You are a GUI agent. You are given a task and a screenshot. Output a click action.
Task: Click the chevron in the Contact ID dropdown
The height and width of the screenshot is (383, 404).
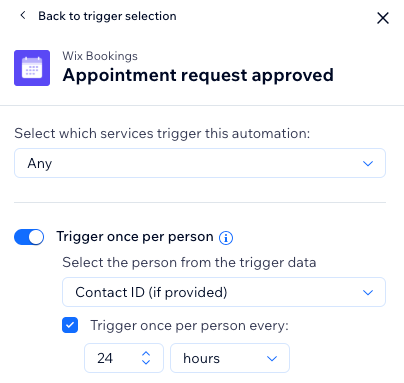pos(368,292)
